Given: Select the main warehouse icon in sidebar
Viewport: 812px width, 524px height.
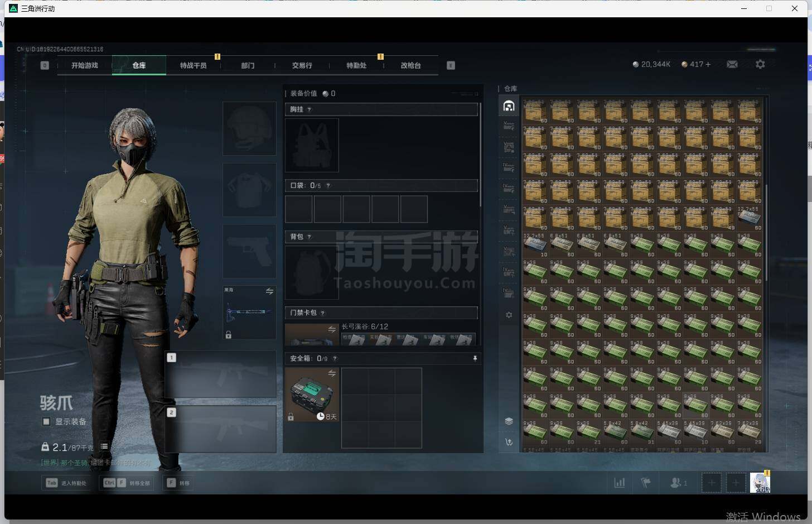Looking at the screenshot, I should click(x=509, y=105).
